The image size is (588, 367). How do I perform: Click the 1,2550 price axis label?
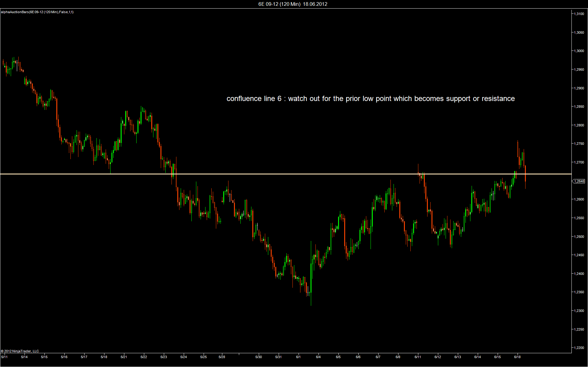pos(579,218)
